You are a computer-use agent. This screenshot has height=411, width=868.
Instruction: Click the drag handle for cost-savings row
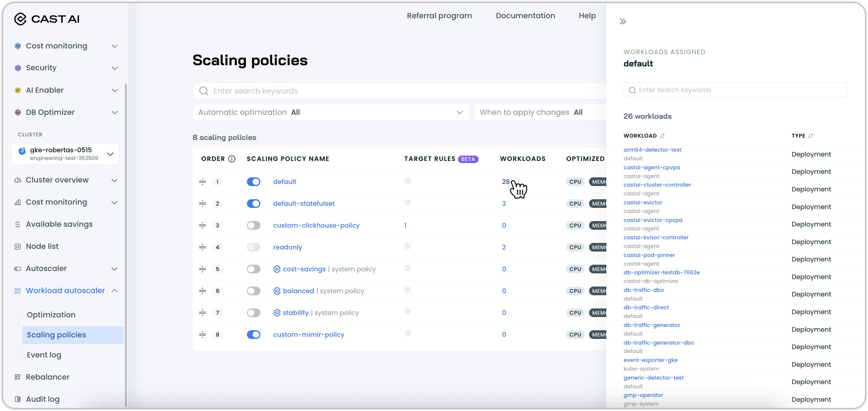202,269
